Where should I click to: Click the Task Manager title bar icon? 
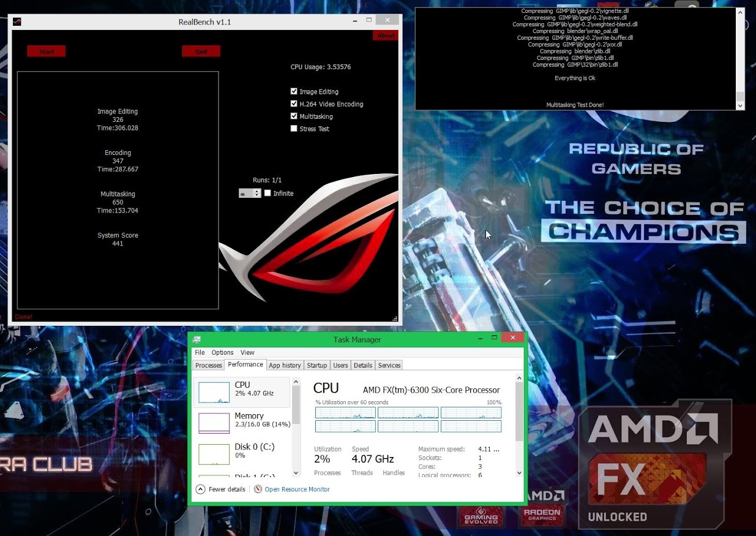pyautogui.click(x=196, y=339)
